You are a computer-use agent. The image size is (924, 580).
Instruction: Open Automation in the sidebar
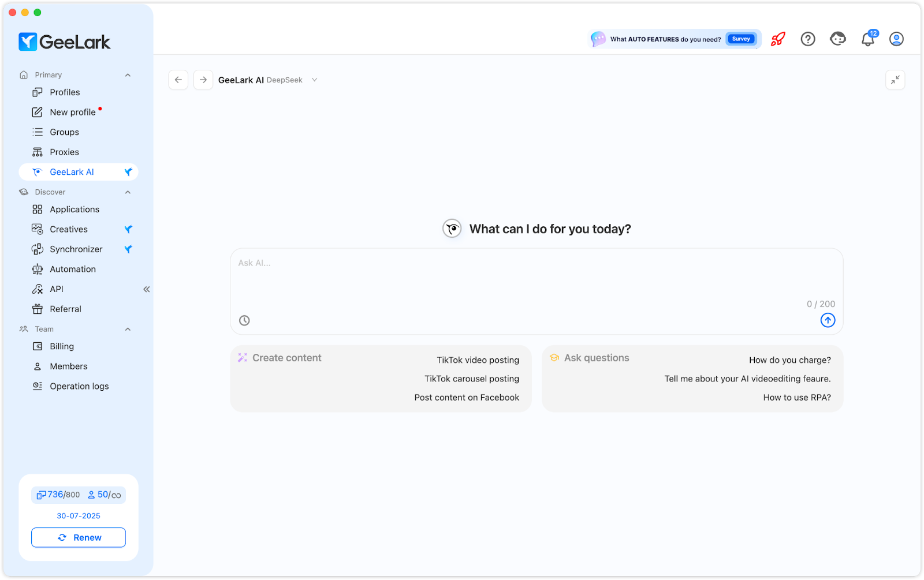[x=79, y=269]
